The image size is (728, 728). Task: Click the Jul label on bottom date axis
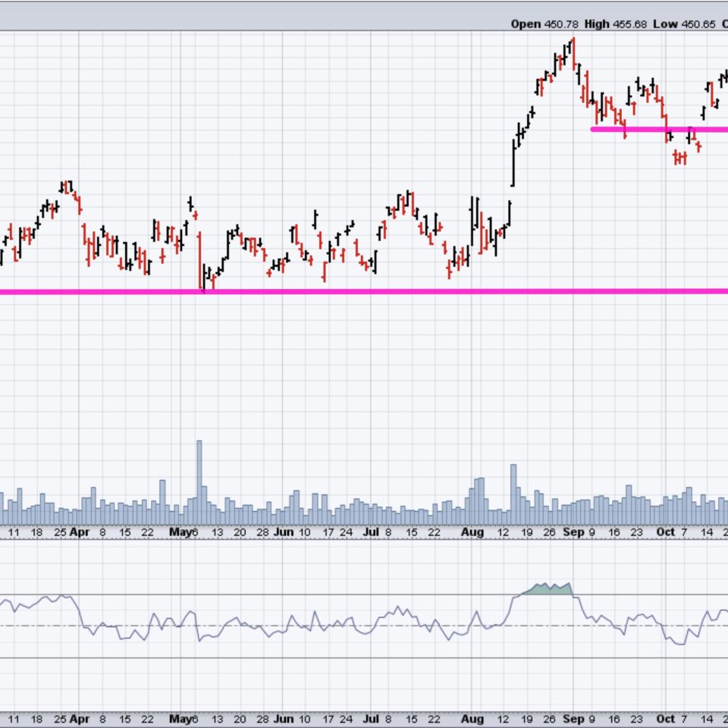(371, 717)
